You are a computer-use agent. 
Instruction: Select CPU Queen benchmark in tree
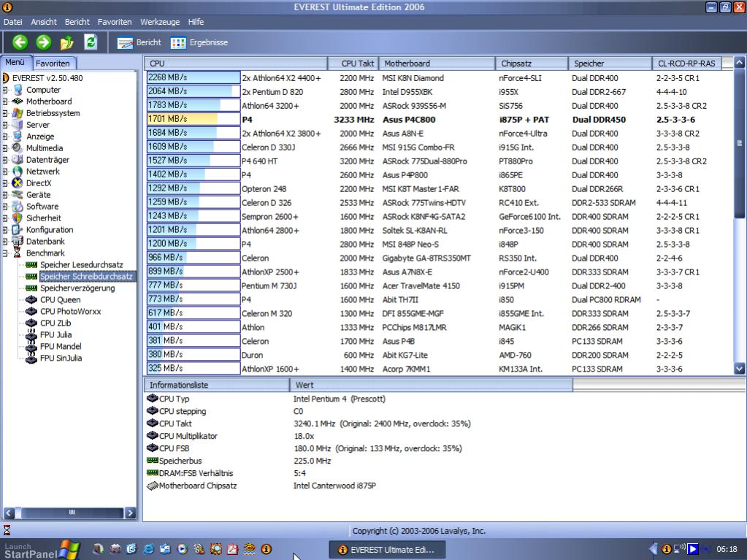60,299
